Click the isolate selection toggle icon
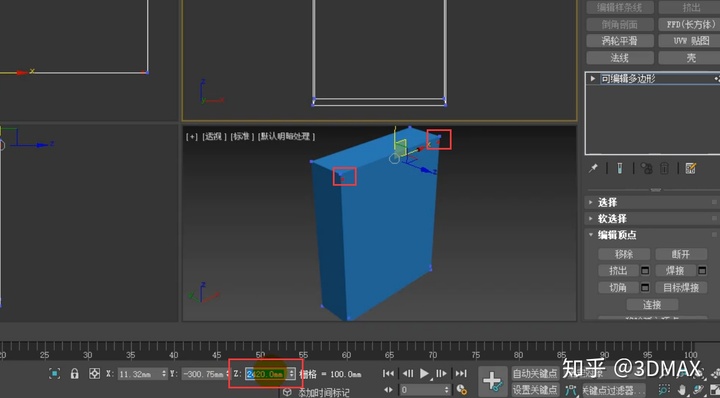Image resolution: width=720 pixels, height=398 pixels. tap(54, 374)
